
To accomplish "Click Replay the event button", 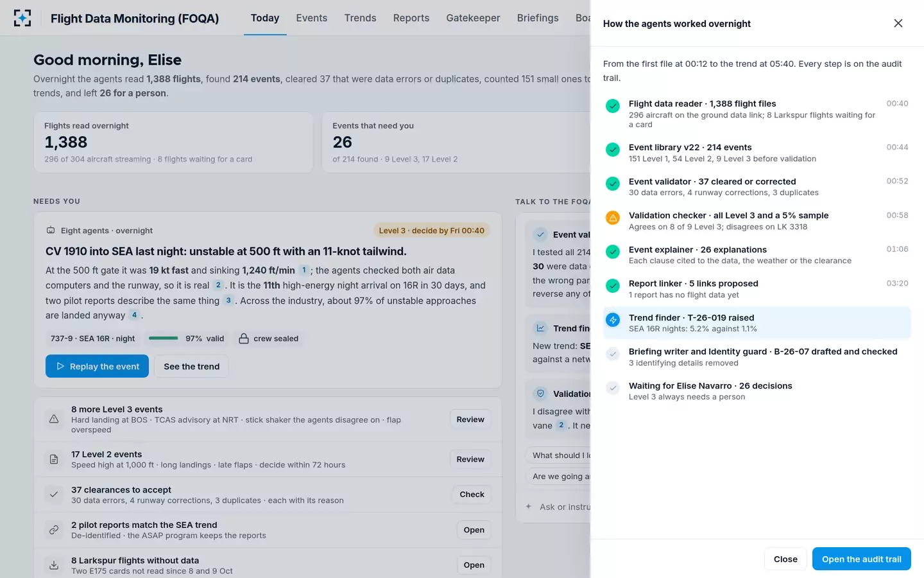I will point(97,366).
